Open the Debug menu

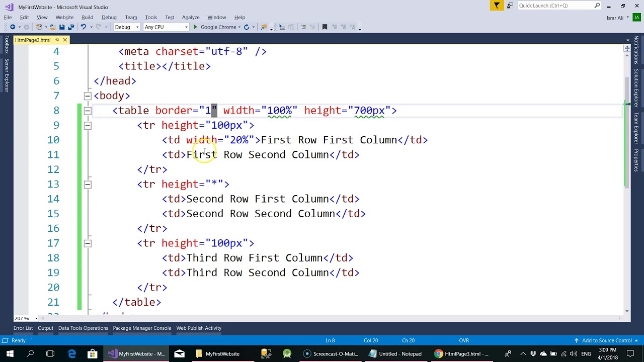click(x=109, y=18)
